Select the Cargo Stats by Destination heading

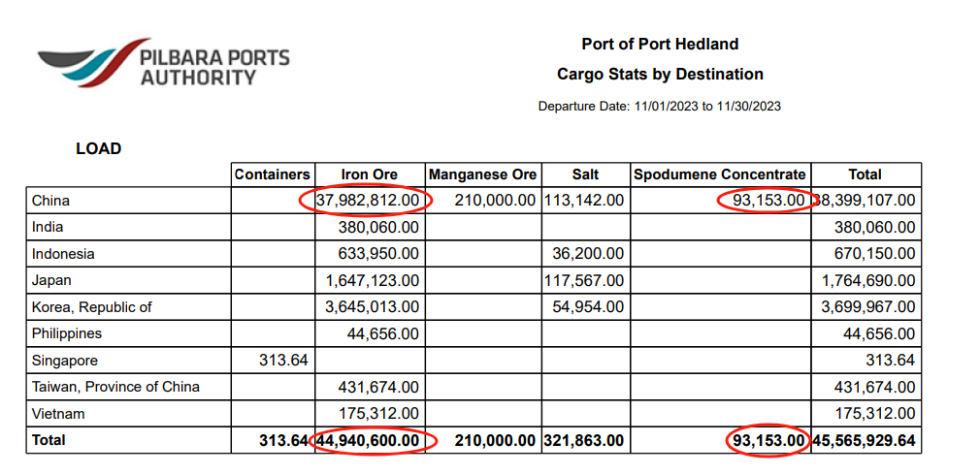[x=660, y=74]
